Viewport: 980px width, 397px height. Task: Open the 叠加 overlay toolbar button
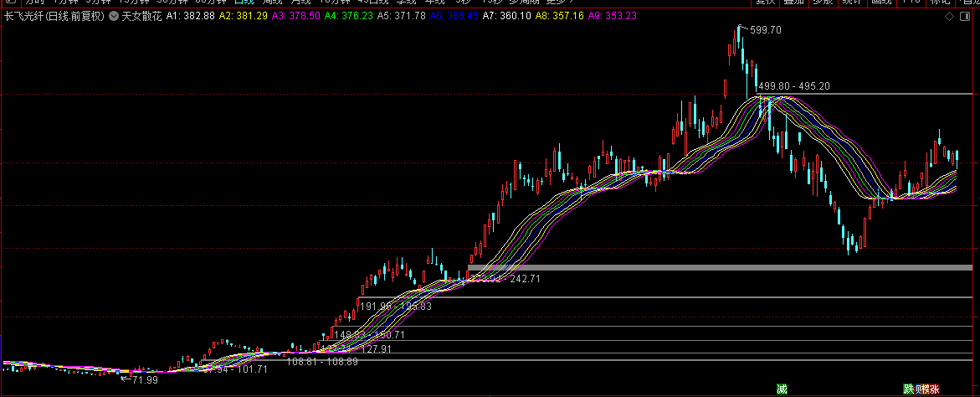click(x=793, y=3)
